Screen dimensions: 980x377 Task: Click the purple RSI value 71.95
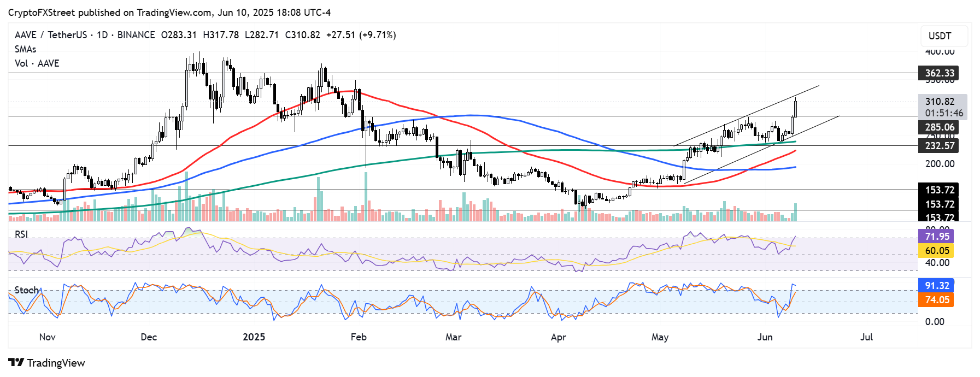pos(937,237)
